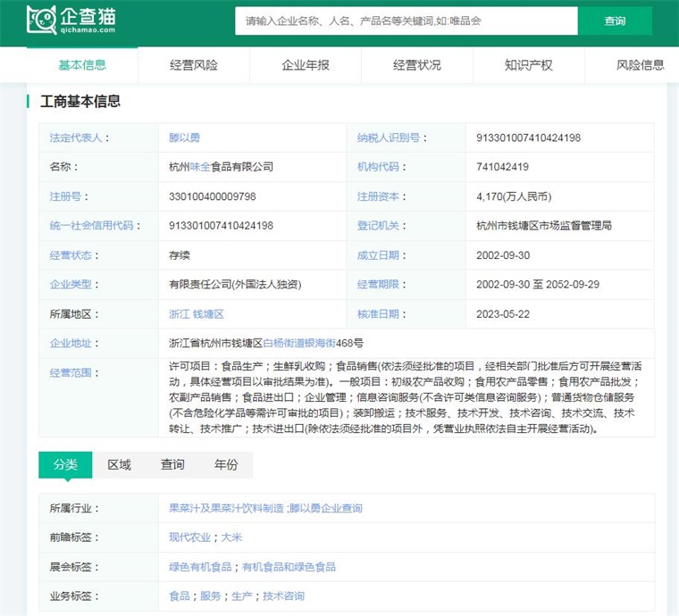Click the 机构代码 label link
Screen dimensions: 679x616
click(x=378, y=167)
